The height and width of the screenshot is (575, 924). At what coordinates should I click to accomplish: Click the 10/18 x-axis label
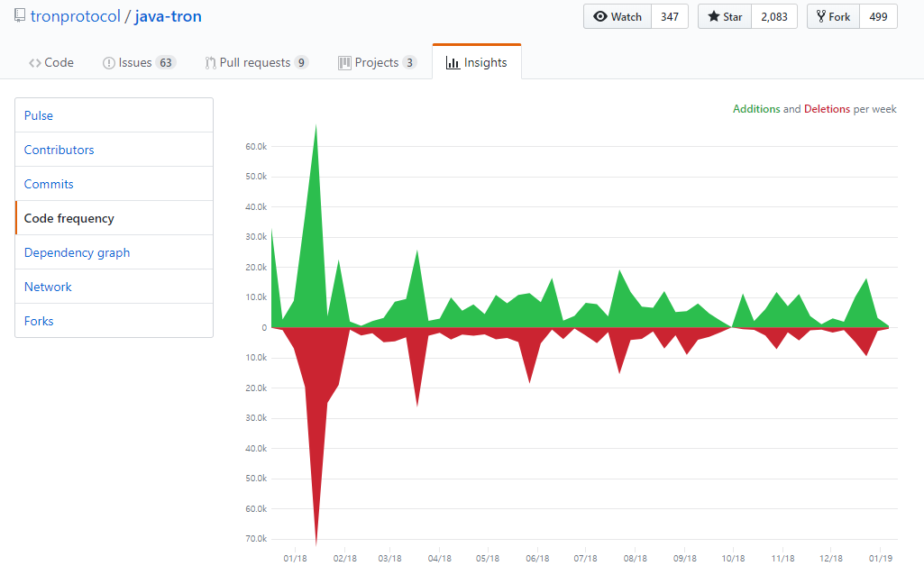[733, 558]
